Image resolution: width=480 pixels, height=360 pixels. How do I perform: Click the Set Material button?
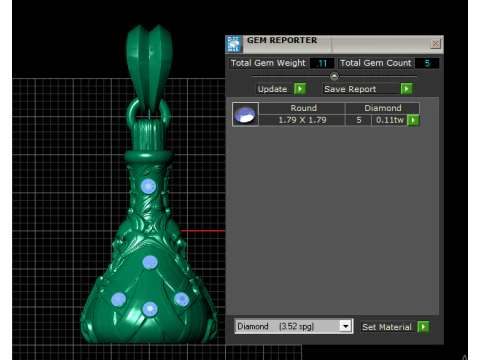[x=388, y=327]
